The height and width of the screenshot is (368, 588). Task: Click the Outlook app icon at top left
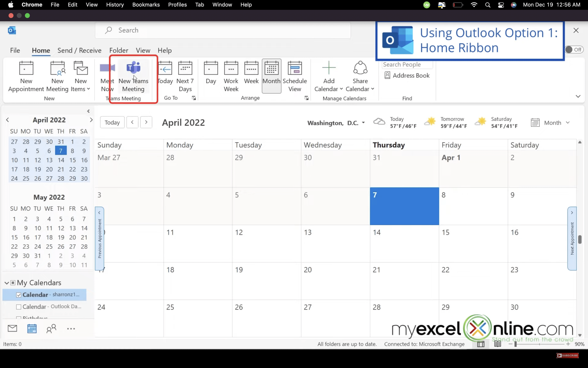click(12, 30)
